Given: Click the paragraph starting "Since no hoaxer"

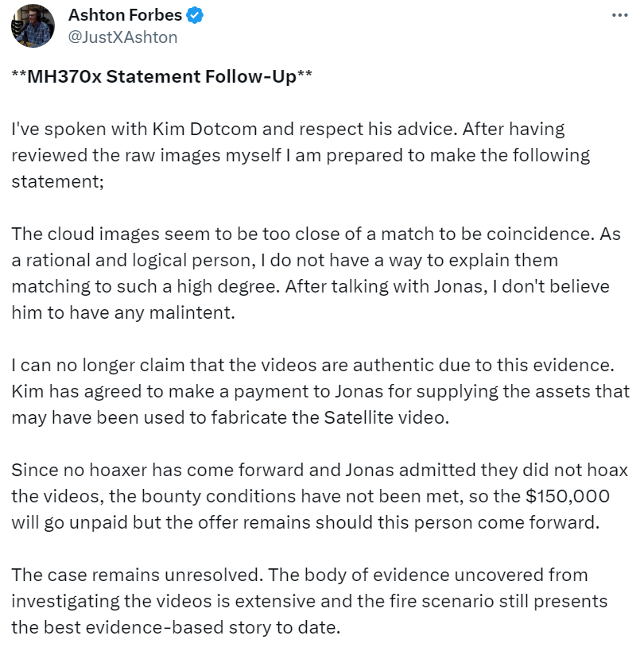Looking at the screenshot, I should pyautogui.click(x=318, y=495).
